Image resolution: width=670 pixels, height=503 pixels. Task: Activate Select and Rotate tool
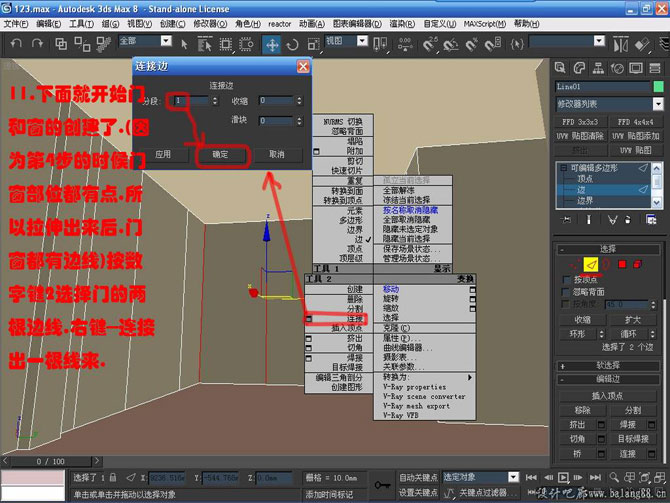point(293,44)
